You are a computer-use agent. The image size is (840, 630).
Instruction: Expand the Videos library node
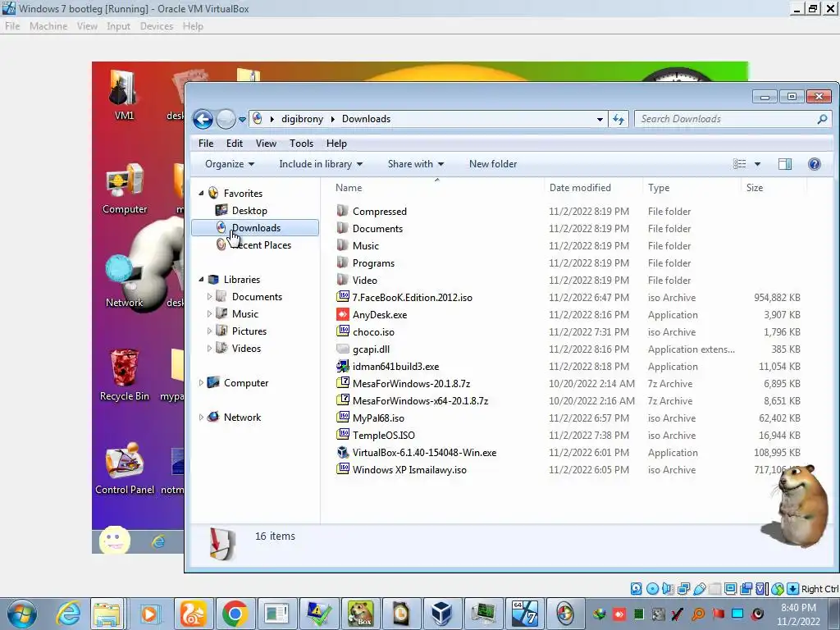209,348
